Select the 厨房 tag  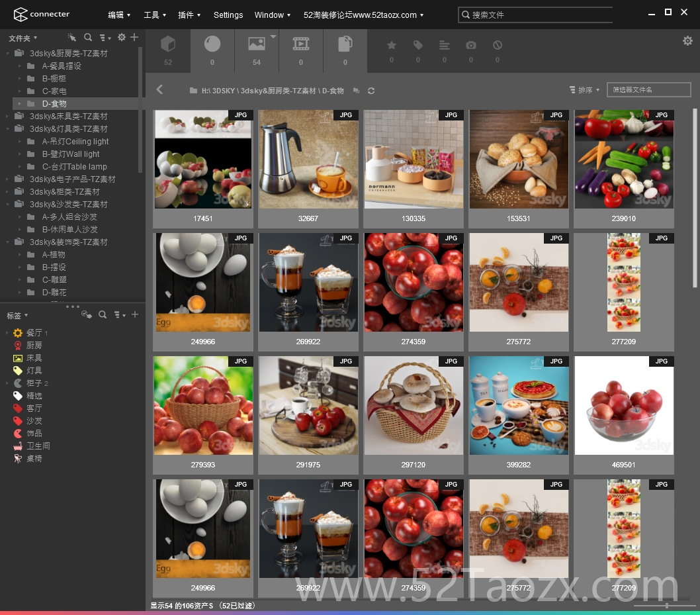(34, 346)
